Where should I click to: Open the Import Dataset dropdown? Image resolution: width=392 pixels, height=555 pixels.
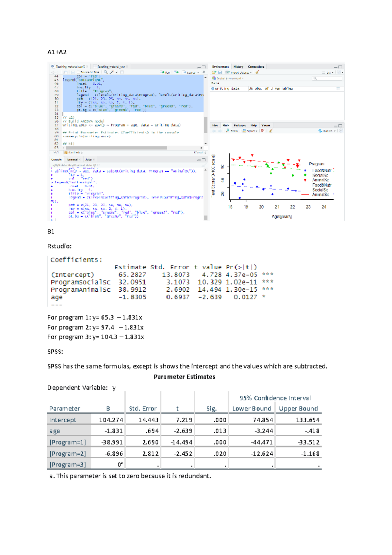click(x=238, y=73)
